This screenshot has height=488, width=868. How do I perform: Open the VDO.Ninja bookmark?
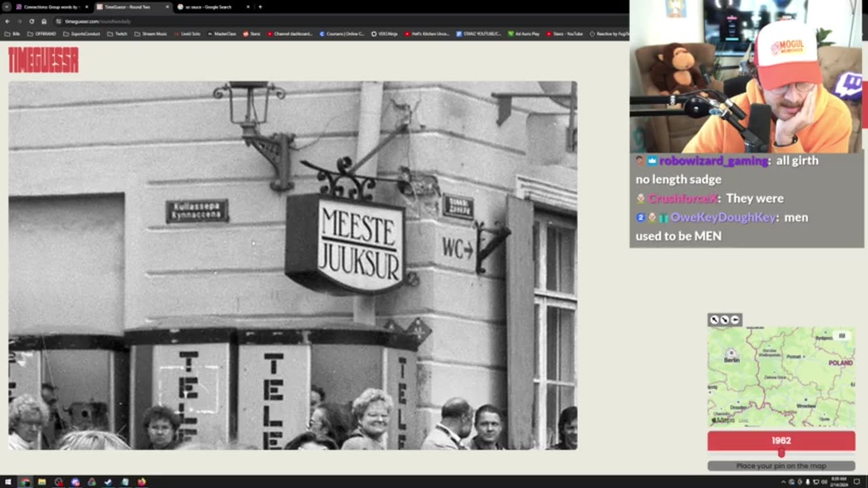click(x=384, y=33)
